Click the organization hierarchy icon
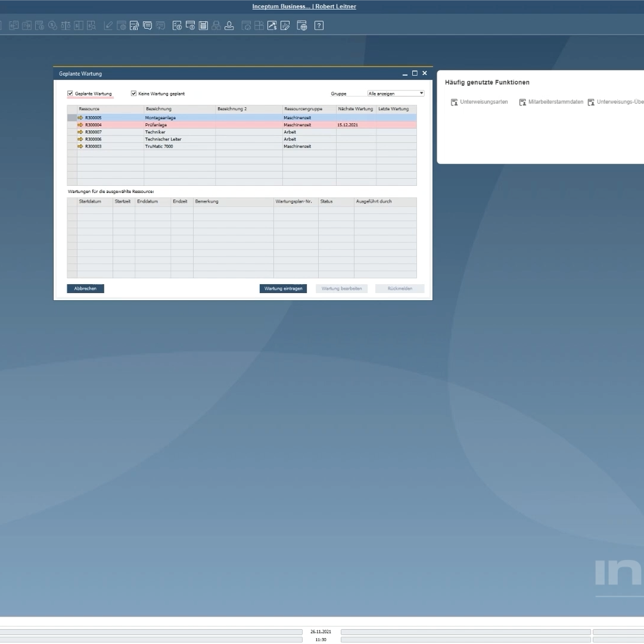The width and height of the screenshot is (644, 644). tap(216, 26)
